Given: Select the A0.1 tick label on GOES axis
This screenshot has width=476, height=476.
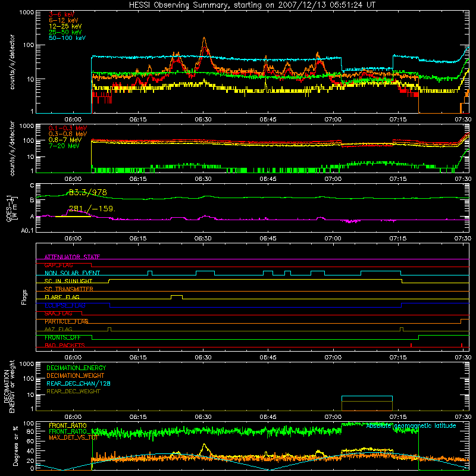Looking at the screenshot, I should (27, 230).
